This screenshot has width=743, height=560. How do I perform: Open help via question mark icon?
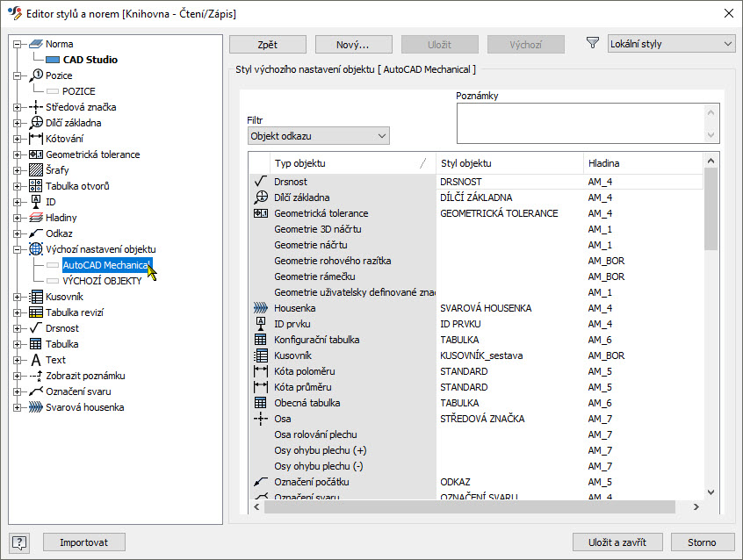pyautogui.click(x=19, y=542)
